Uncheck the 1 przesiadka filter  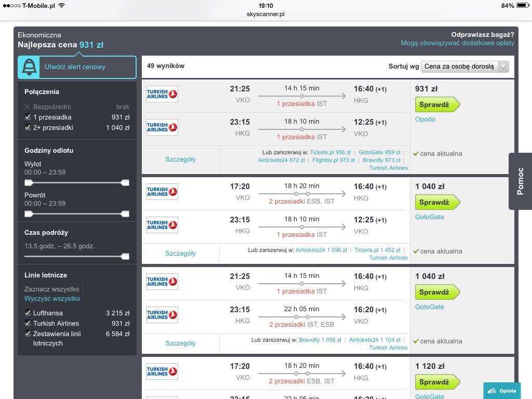pyautogui.click(x=28, y=117)
